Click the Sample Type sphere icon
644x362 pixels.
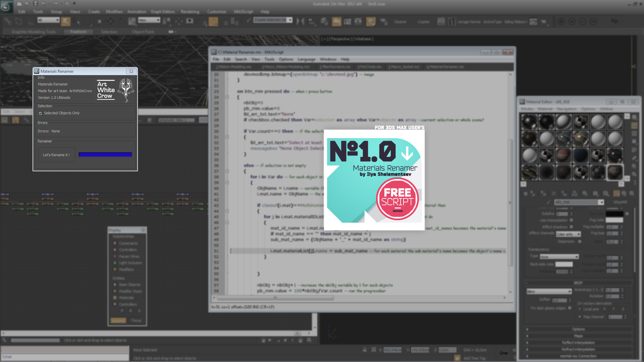tap(634, 117)
